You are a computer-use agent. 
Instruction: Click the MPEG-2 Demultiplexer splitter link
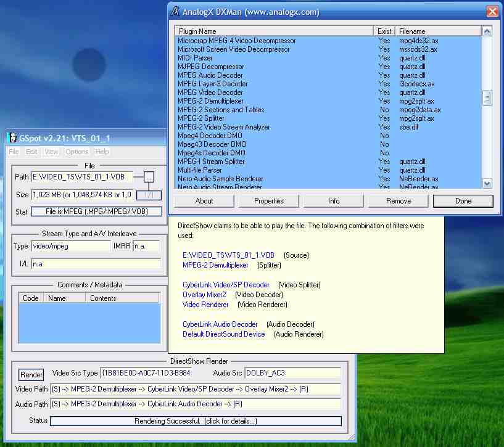tap(215, 265)
